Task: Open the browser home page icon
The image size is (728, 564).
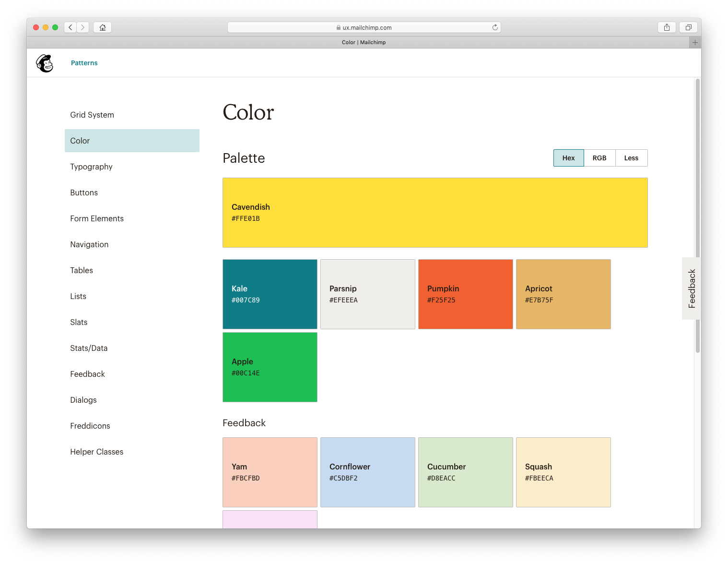Action: [x=103, y=27]
